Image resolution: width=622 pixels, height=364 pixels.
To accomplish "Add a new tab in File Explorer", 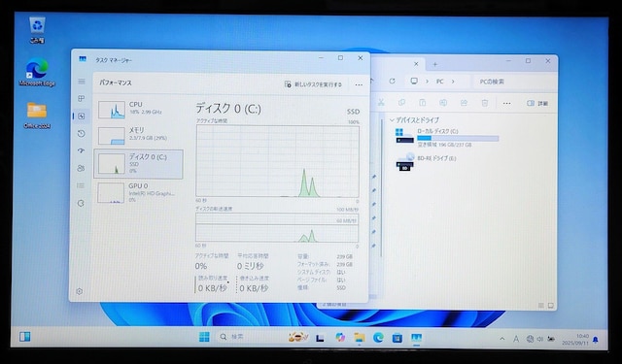I will coord(434,64).
